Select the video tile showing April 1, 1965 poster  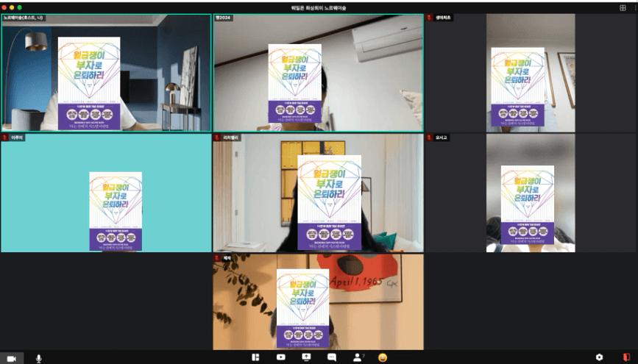click(x=318, y=301)
